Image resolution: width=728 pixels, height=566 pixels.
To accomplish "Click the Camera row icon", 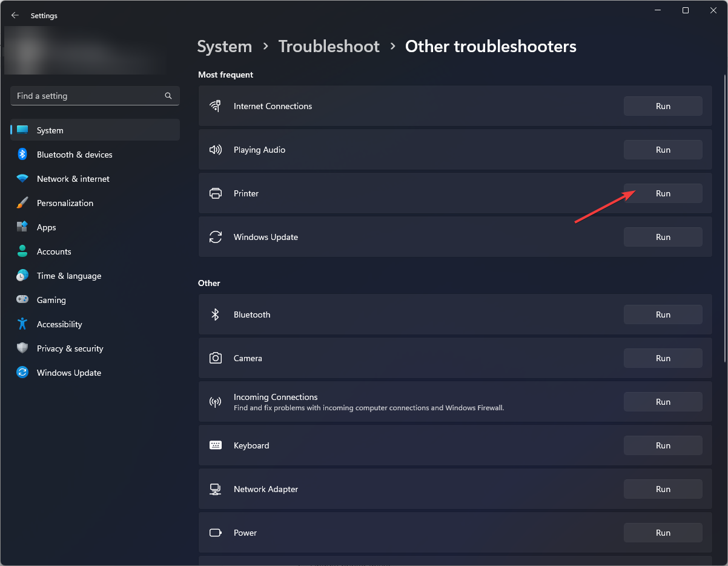I will [215, 358].
